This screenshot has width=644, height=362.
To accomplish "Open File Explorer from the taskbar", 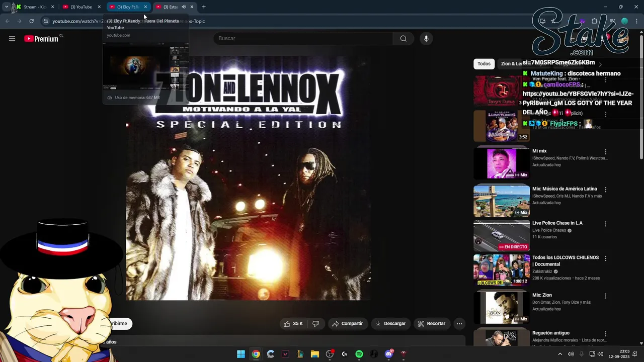I will (x=315, y=354).
